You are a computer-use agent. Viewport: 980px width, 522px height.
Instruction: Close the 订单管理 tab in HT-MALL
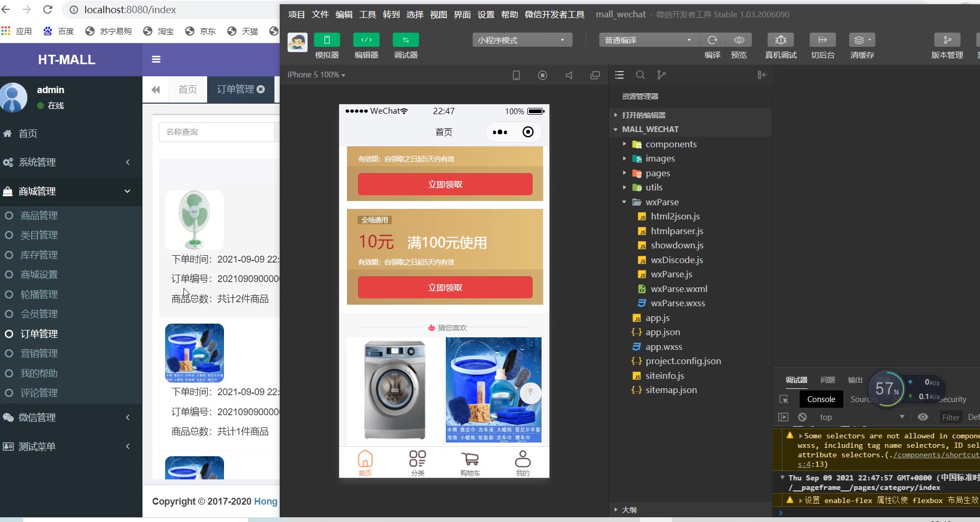point(261,89)
